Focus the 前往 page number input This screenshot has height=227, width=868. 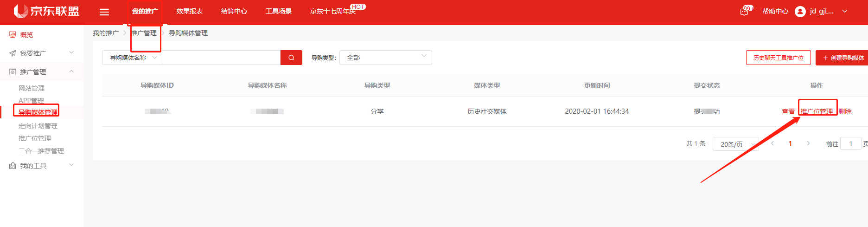tap(851, 144)
